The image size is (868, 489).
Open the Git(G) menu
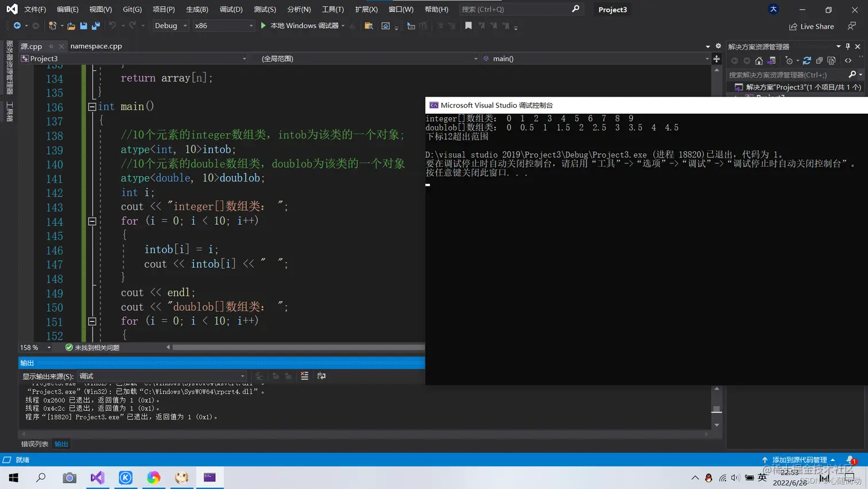pyautogui.click(x=132, y=9)
